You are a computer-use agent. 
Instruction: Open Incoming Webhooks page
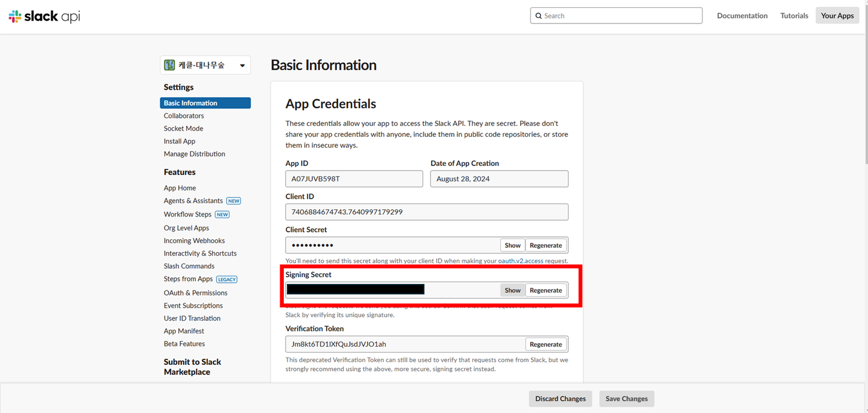point(194,241)
